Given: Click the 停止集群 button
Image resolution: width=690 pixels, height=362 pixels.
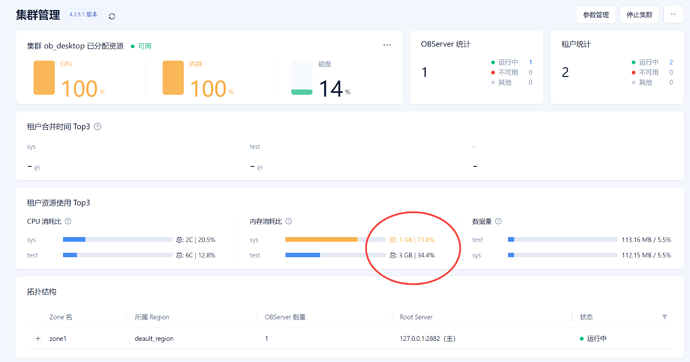Looking at the screenshot, I should (639, 15).
